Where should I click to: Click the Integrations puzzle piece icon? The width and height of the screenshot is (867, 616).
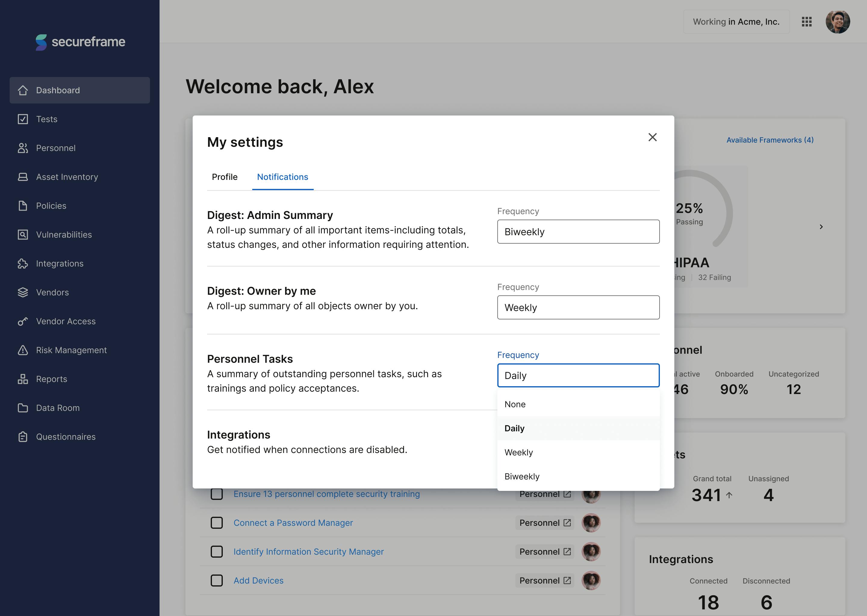point(23,263)
